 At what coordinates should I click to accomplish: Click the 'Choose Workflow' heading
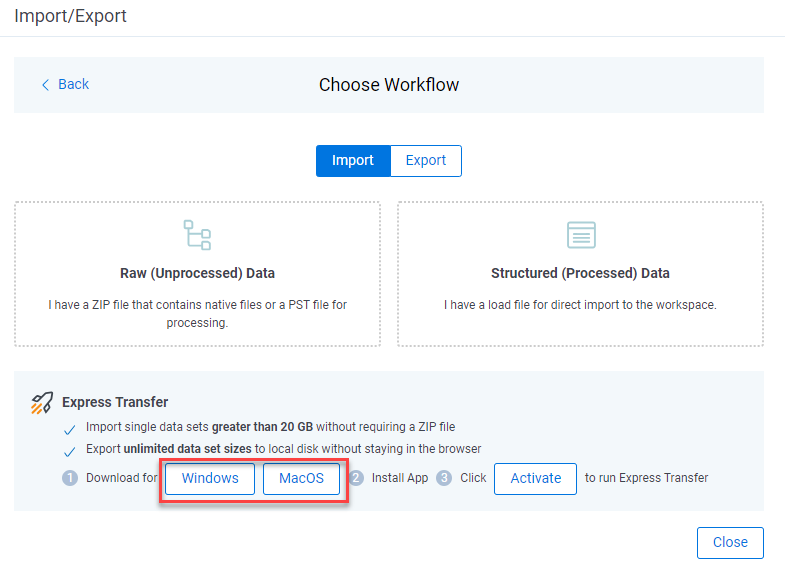(x=389, y=85)
